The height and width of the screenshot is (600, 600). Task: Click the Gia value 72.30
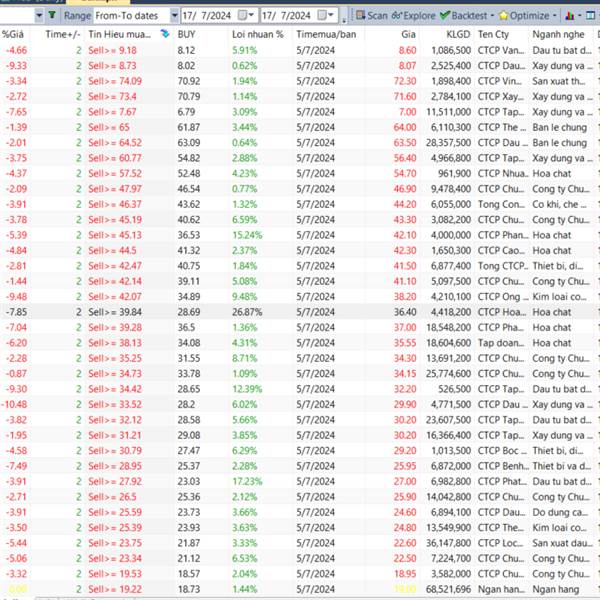pos(405,81)
